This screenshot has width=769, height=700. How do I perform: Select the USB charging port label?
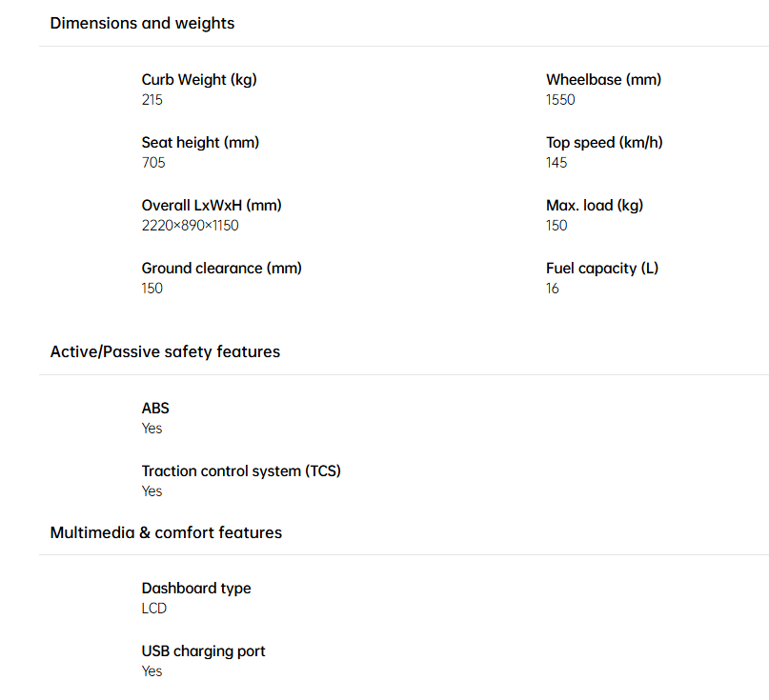point(203,651)
